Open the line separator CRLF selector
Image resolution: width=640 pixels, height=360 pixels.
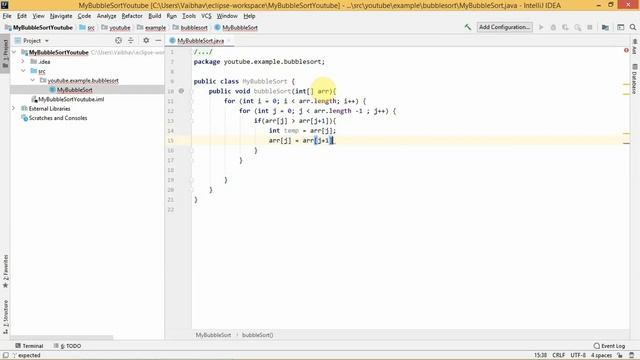(x=558, y=355)
